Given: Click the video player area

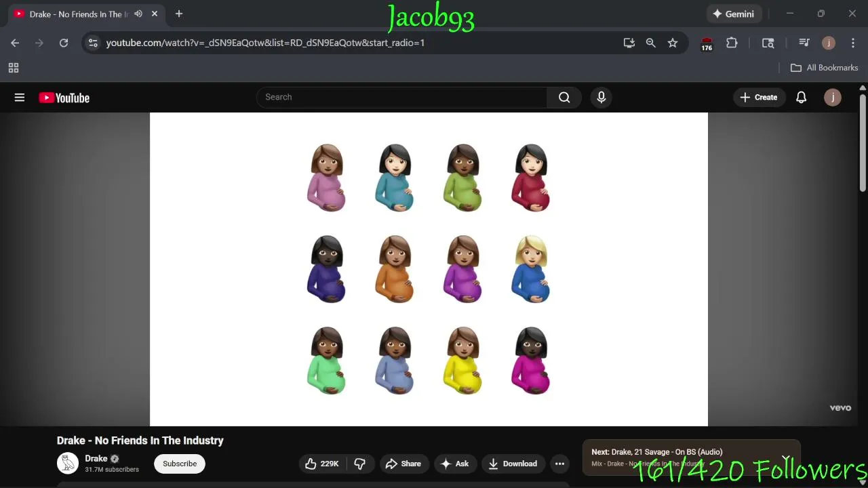Looking at the screenshot, I should pos(429,269).
